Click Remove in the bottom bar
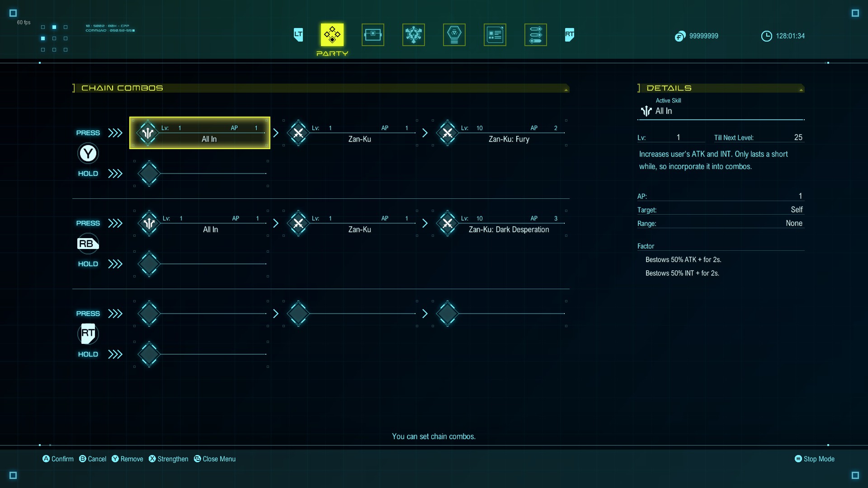This screenshot has width=868, height=488. 127,459
